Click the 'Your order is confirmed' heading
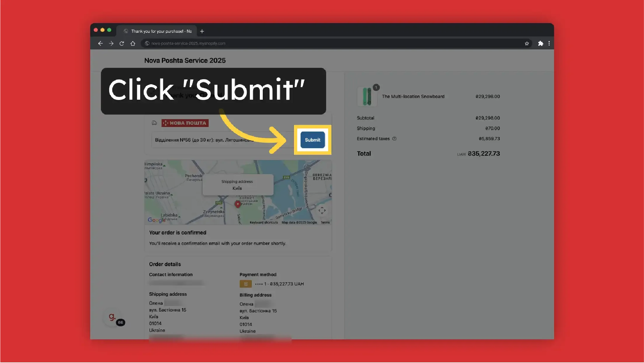Viewport: 644px width, 363px height. pyautogui.click(x=177, y=233)
